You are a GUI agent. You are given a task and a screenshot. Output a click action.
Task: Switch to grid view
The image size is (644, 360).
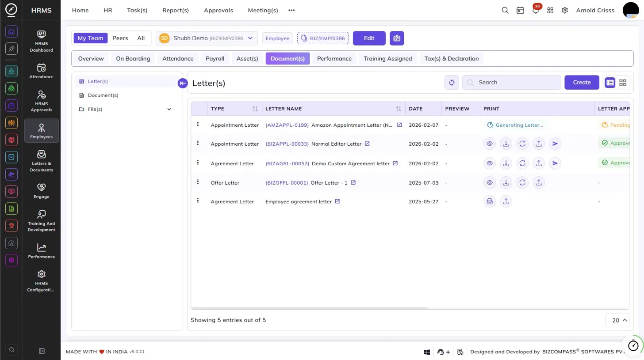(x=623, y=83)
